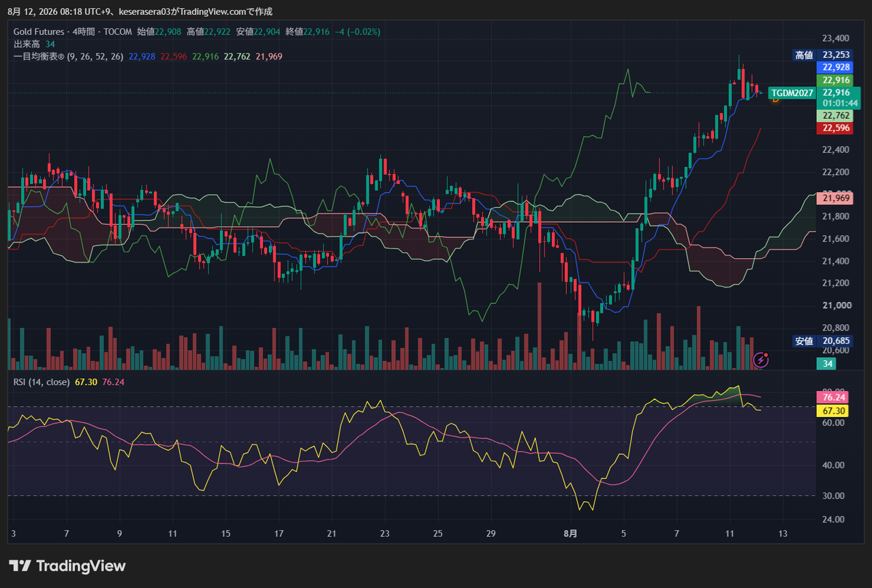872x588 pixels.
Task: Click date 21 on the time axis
Action: click(x=332, y=533)
